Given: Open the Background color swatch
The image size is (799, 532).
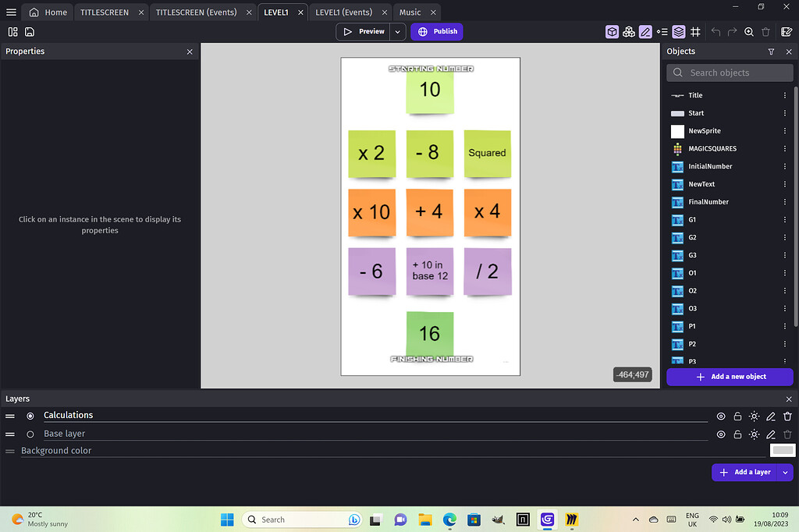Looking at the screenshot, I should coord(783,450).
